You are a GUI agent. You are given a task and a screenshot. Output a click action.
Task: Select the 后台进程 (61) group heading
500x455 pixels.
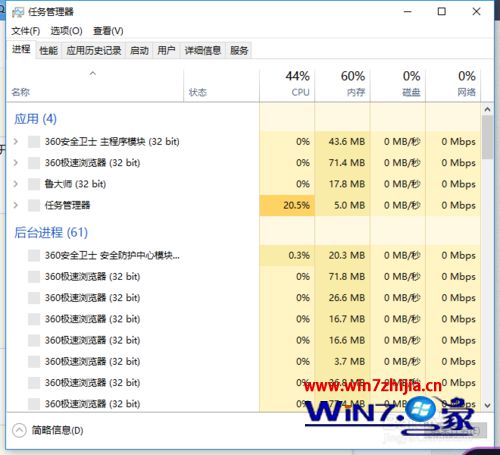pos(51,232)
